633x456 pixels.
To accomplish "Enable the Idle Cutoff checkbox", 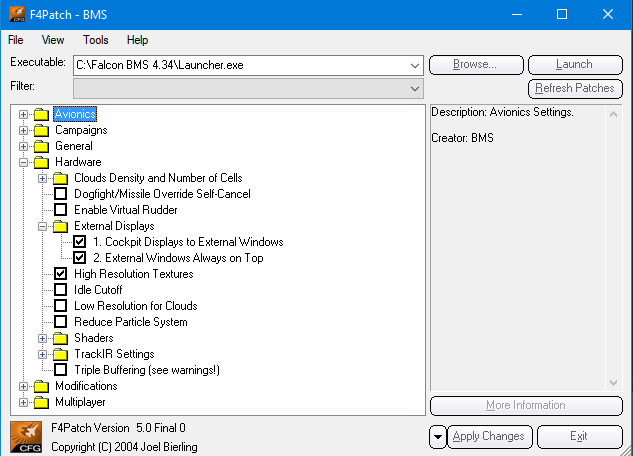I will (60, 290).
